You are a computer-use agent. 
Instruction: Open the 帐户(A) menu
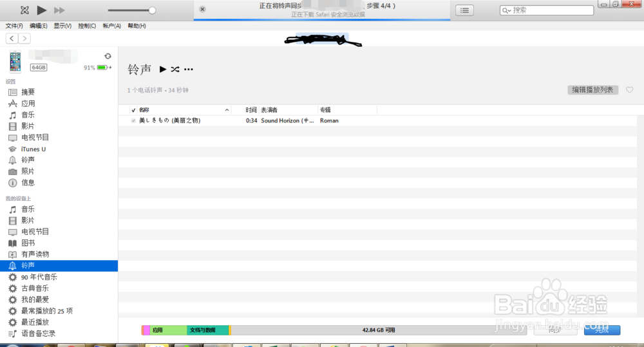(111, 26)
